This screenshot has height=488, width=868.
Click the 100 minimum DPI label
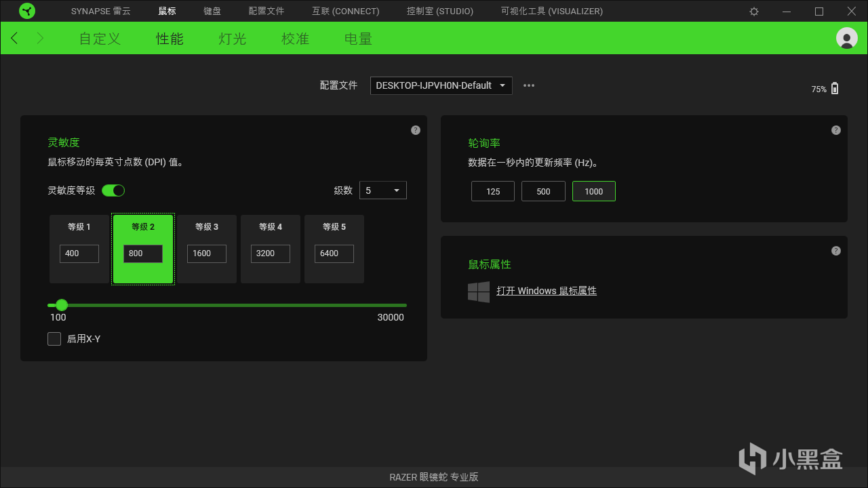coord(58,317)
